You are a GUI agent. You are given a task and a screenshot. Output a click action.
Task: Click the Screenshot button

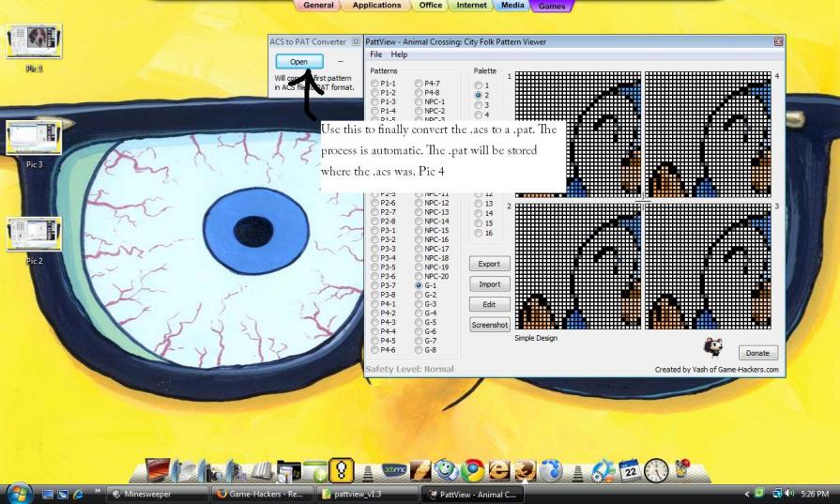[489, 325]
